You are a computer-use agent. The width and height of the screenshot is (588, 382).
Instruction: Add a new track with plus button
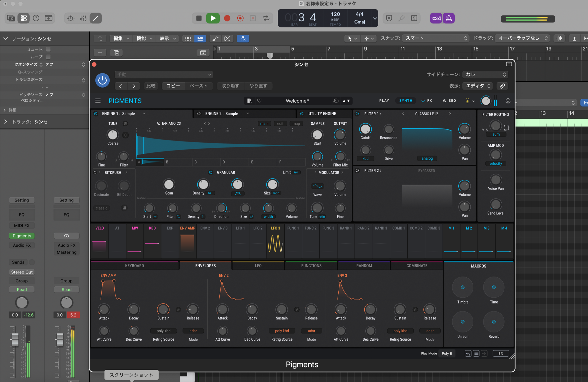[100, 53]
